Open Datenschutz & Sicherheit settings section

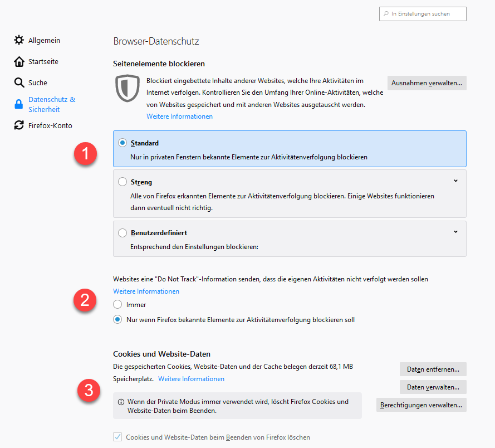pos(51,104)
